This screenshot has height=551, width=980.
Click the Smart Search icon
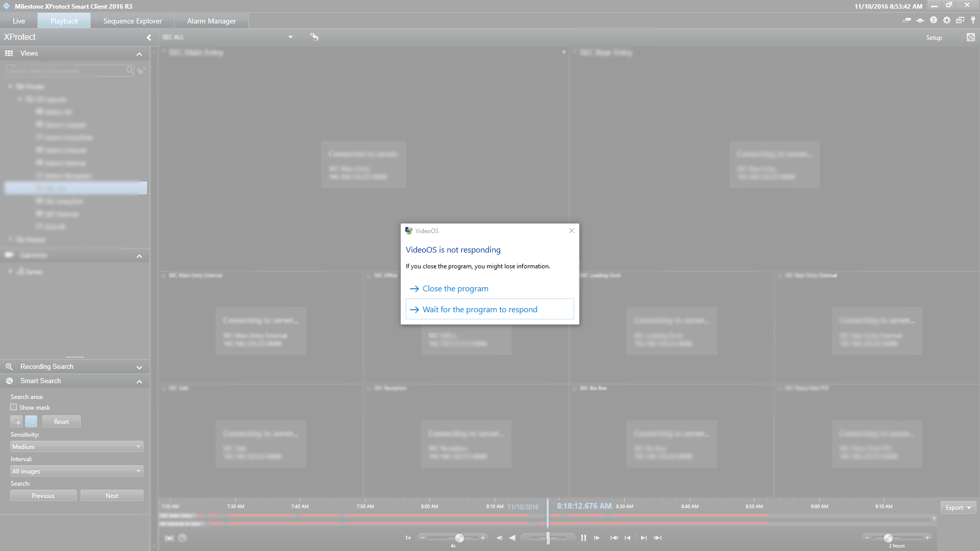(9, 381)
